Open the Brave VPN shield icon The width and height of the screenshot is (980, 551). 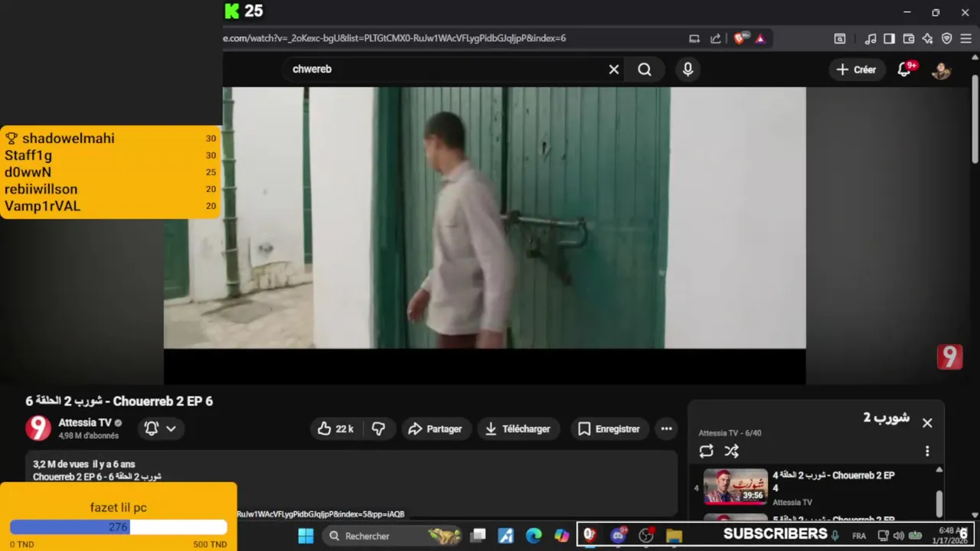[946, 38]
